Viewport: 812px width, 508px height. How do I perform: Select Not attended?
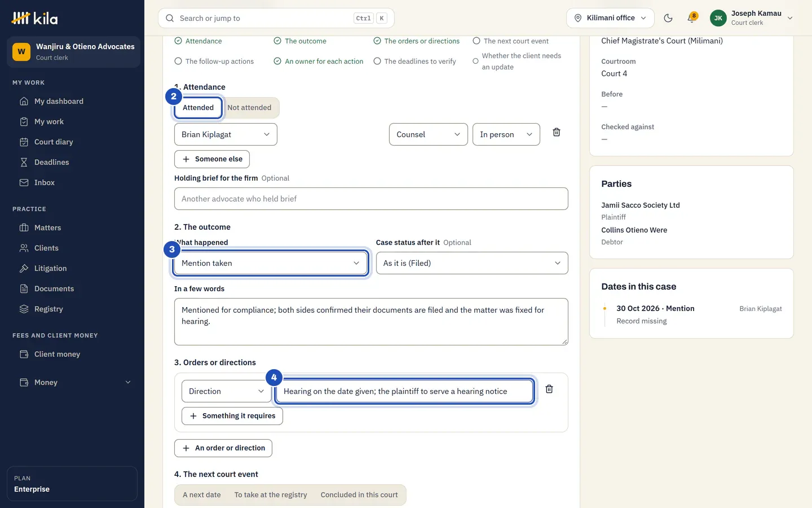(x=249, y=108)
